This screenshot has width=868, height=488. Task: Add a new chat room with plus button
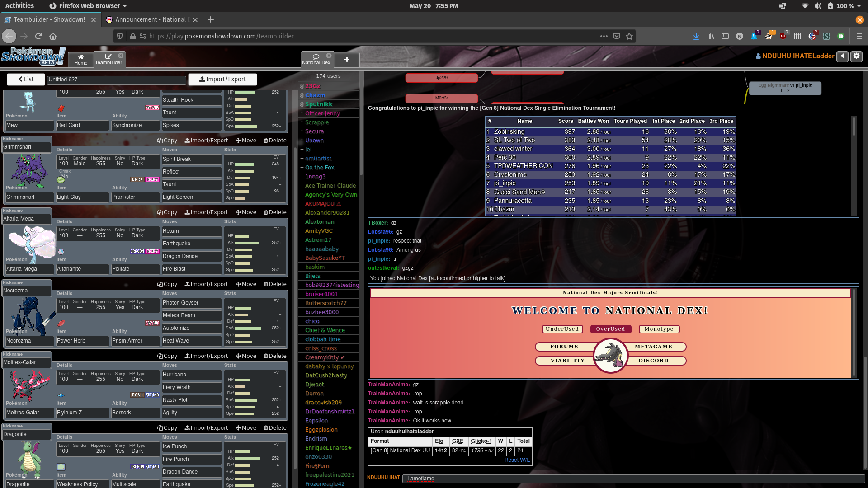pyautogui.click(x=347, y=60)
